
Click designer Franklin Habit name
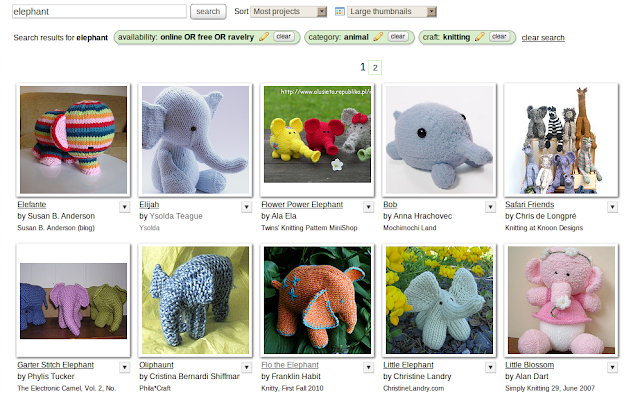point(296,376)
